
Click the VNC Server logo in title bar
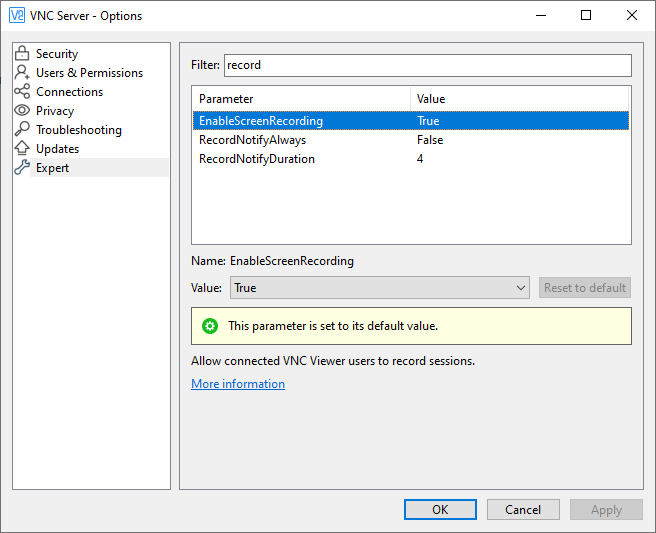pos(17,15)
